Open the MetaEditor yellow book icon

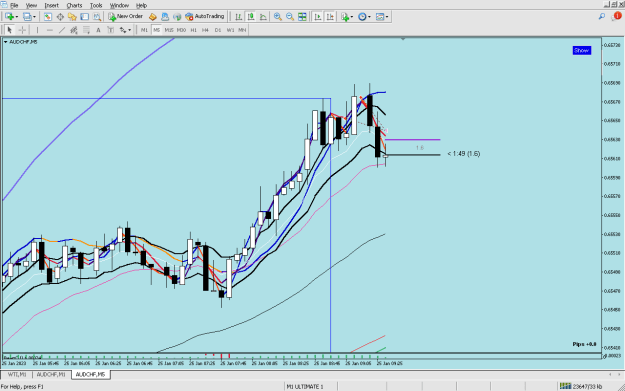(x=152, y=17)
